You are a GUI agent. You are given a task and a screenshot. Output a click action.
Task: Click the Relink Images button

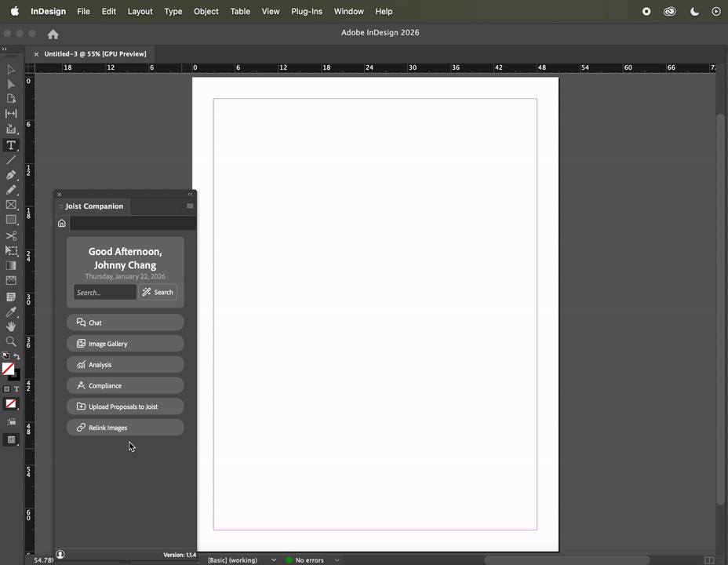coord(126,428)
